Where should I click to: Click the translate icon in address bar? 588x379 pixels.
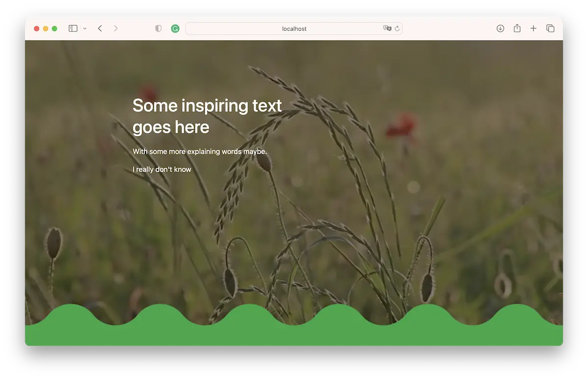[x=387, y=28]
